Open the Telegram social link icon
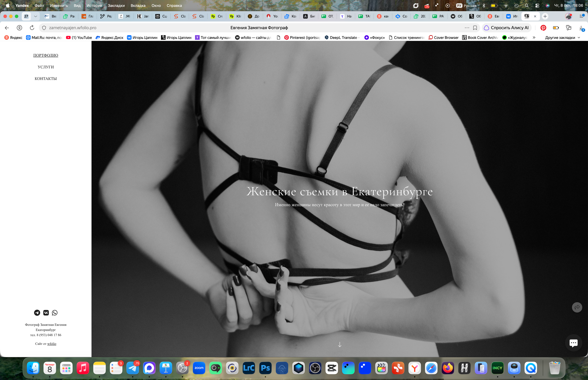Viewport: 588px width, 380px height. tap(37, 313)
